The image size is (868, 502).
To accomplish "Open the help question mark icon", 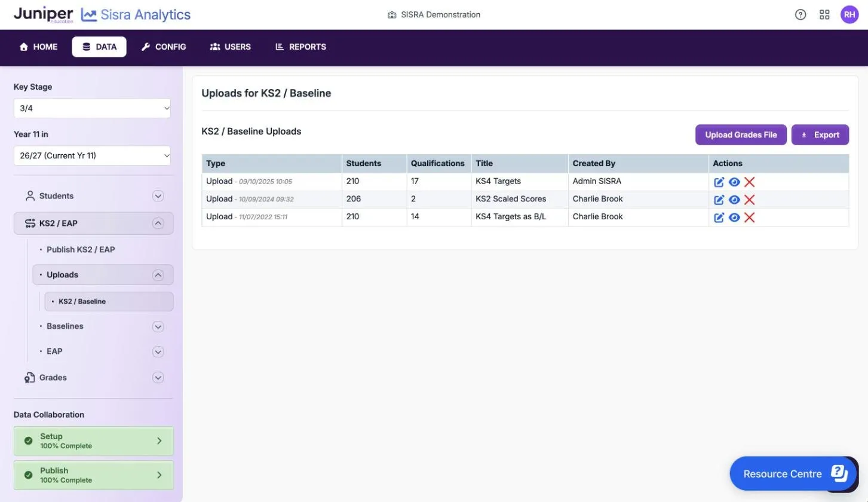I will [800, 15].
